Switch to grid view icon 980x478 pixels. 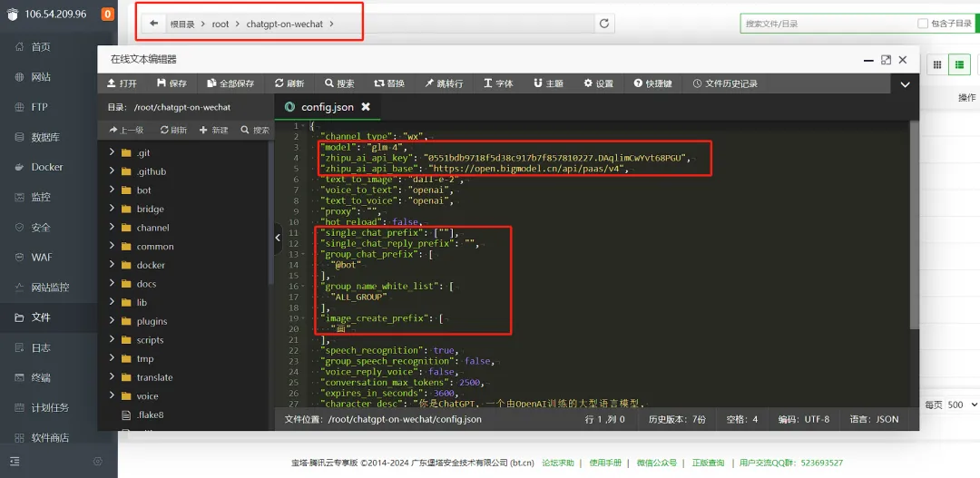pos(936,64)
